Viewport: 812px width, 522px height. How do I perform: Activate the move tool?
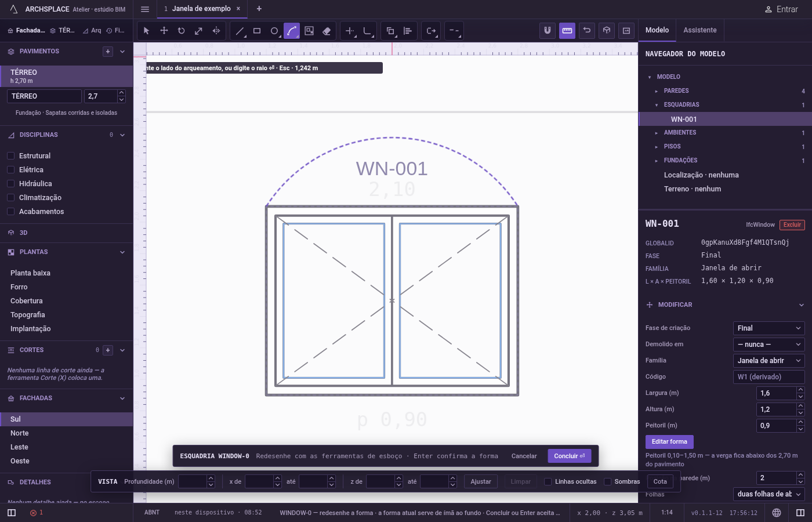[x=164, y=31]
